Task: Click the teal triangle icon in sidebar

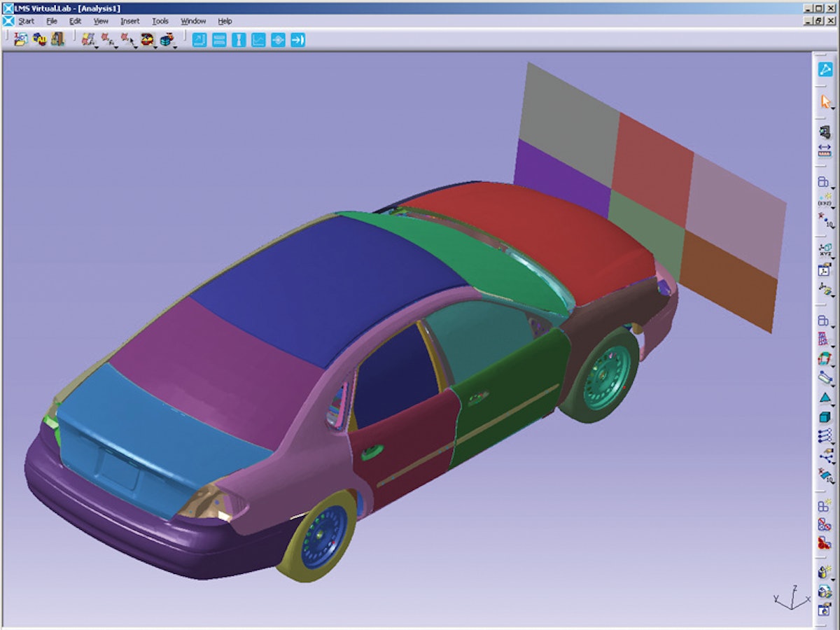Action: pos(825,398)
